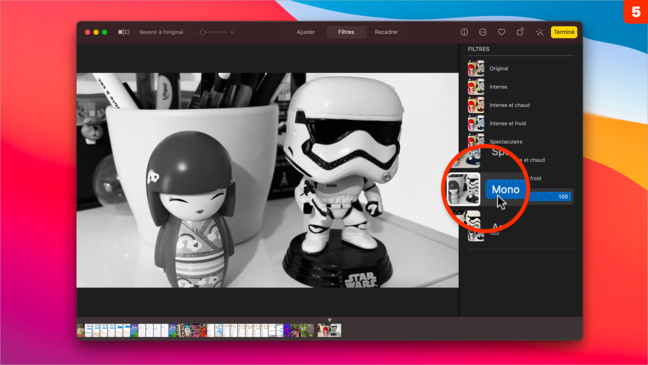Choose the Intense et froid thumbnail
Viewport: 648px width, 365px height.
coord(476,123)
